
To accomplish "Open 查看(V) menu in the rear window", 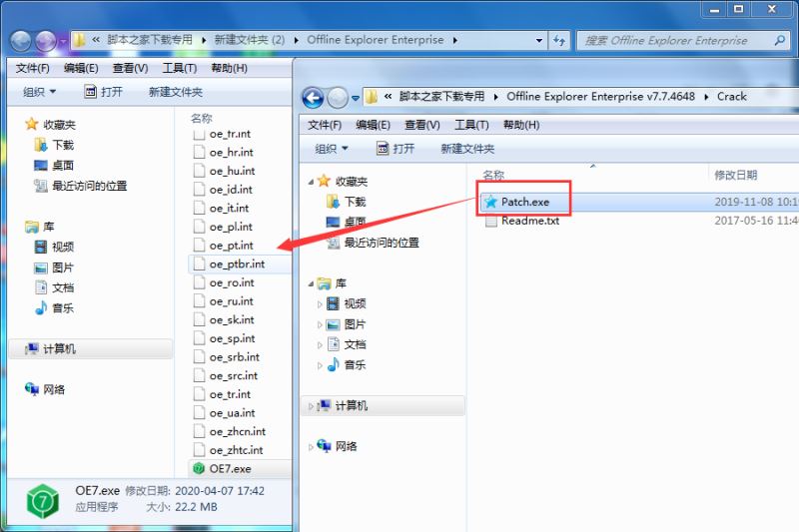I will [130, 68].
